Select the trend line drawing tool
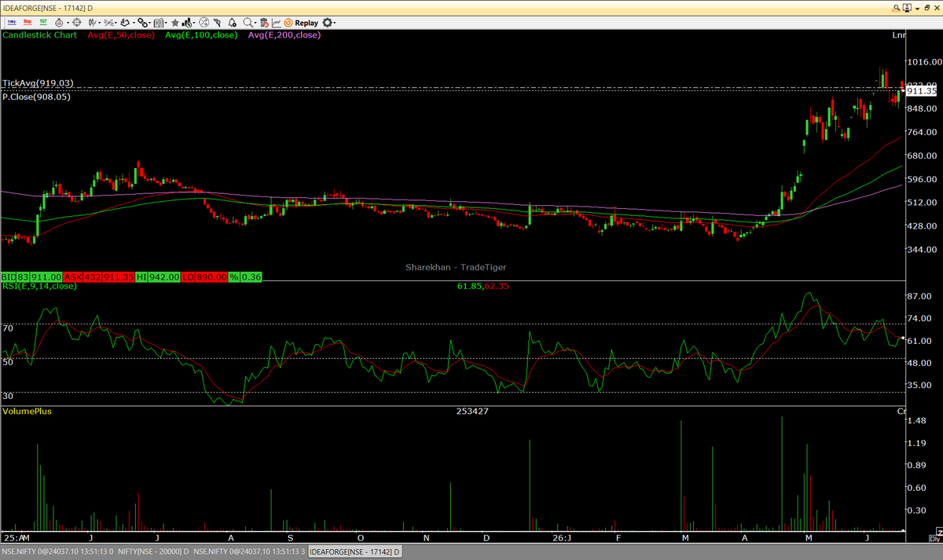This screenshot has height=560, width=943. point(108,23)
